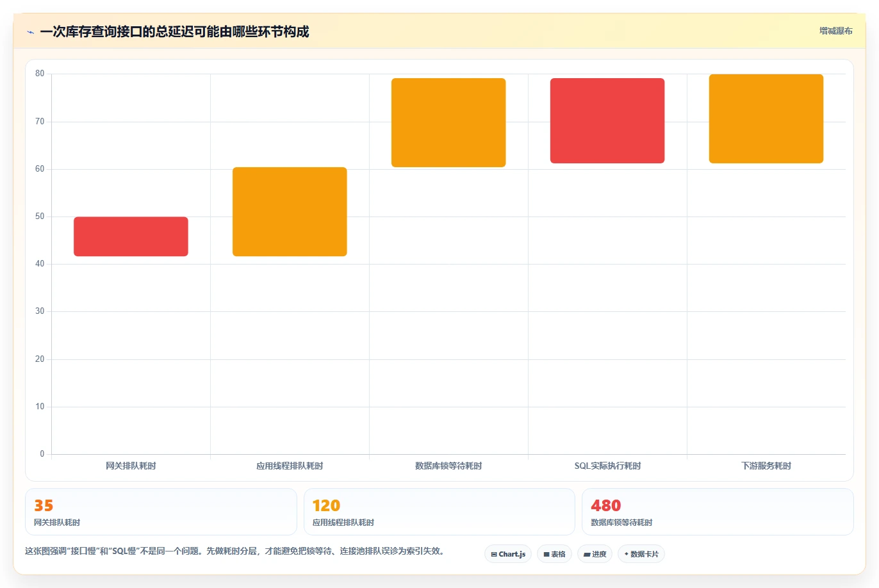Click y-axis tick value 0
Screen dimensions: 879x588
coord(42,454)
